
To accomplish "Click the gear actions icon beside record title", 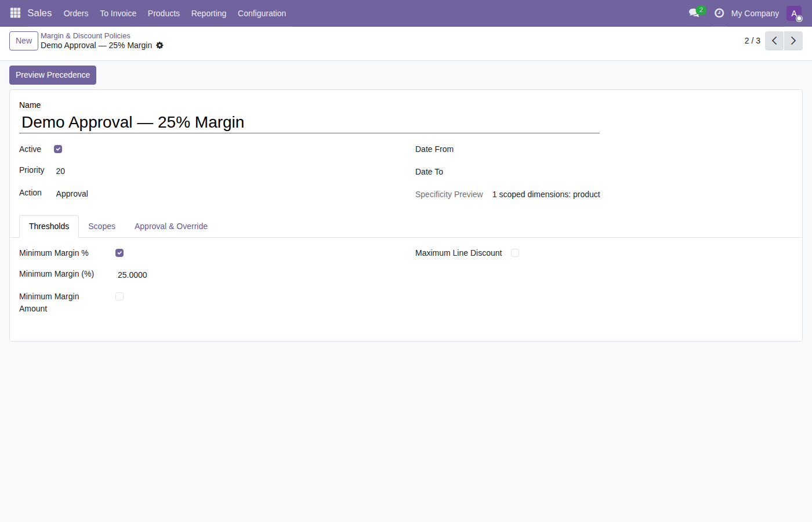I will (160, 45).
